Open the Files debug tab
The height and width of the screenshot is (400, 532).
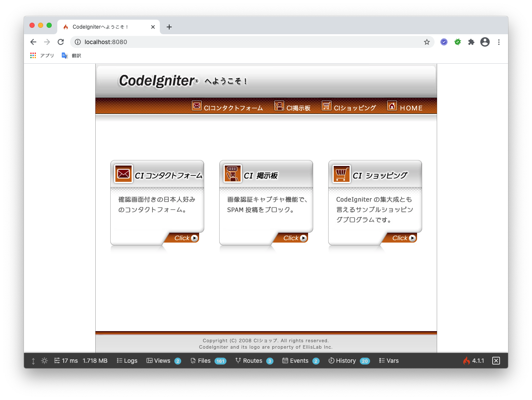tap(208, 361)
